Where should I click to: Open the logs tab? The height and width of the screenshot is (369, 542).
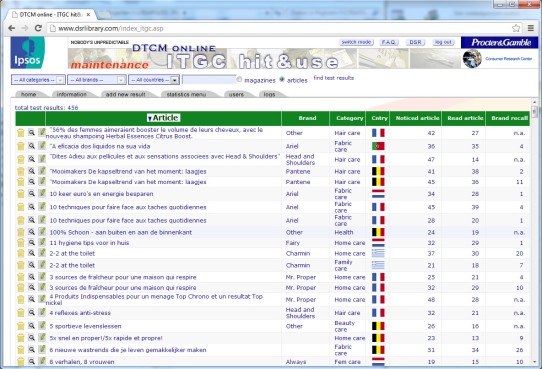[269, 94]
